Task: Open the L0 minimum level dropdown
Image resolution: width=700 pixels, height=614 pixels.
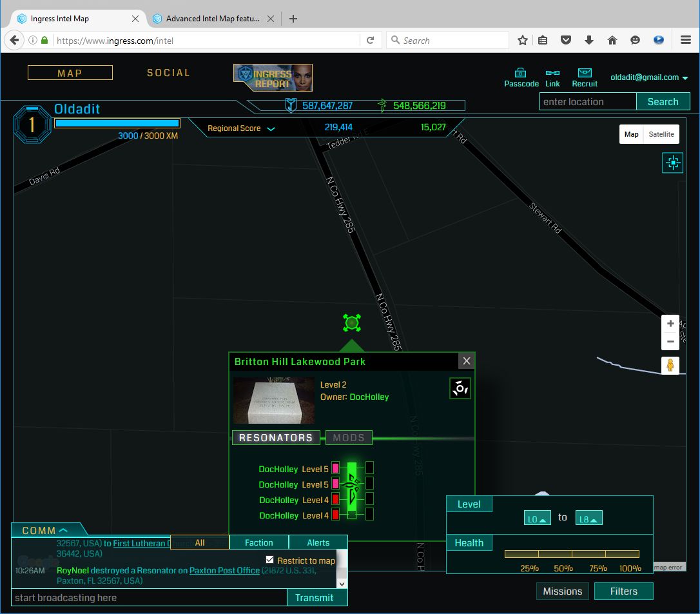Action: click(x=537, y=519)
